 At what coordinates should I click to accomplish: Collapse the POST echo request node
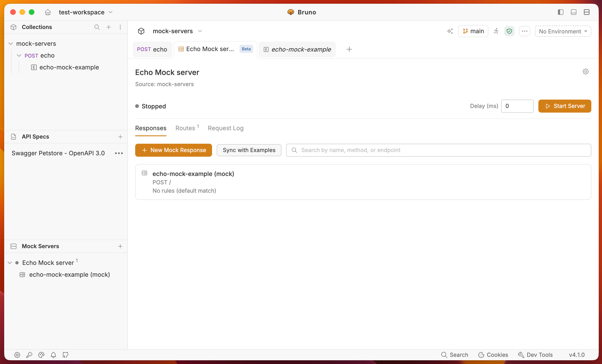pyautogui.click(x=19, y=56)
